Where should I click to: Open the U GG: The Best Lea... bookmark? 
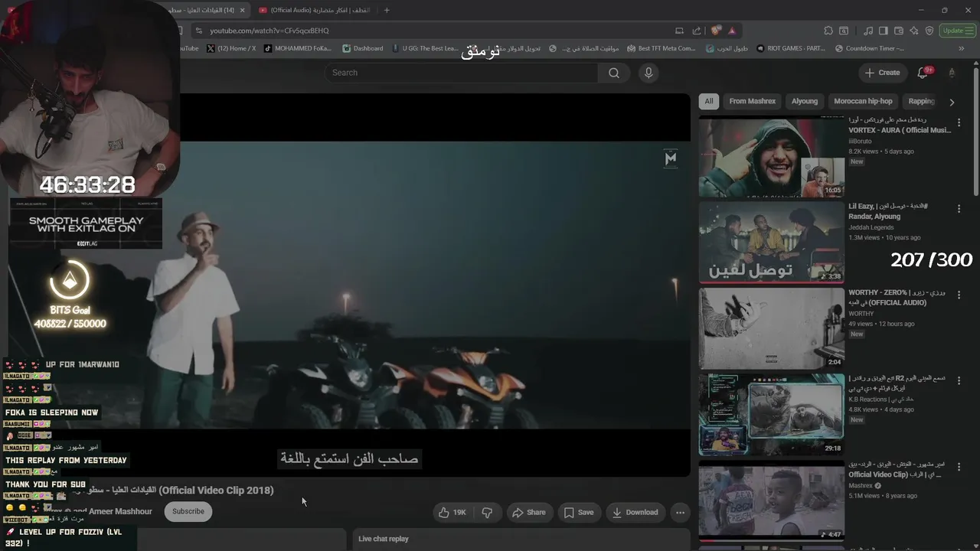pos(425,48)
